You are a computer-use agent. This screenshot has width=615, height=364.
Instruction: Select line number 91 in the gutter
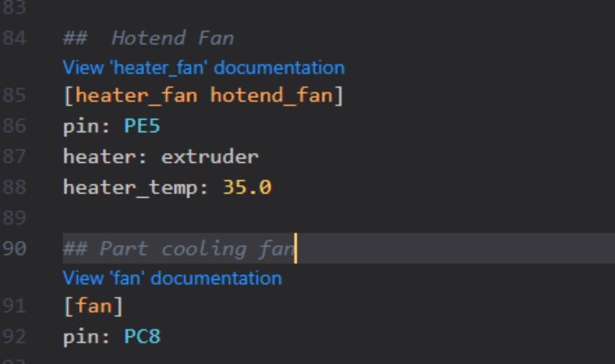point(14,306)
